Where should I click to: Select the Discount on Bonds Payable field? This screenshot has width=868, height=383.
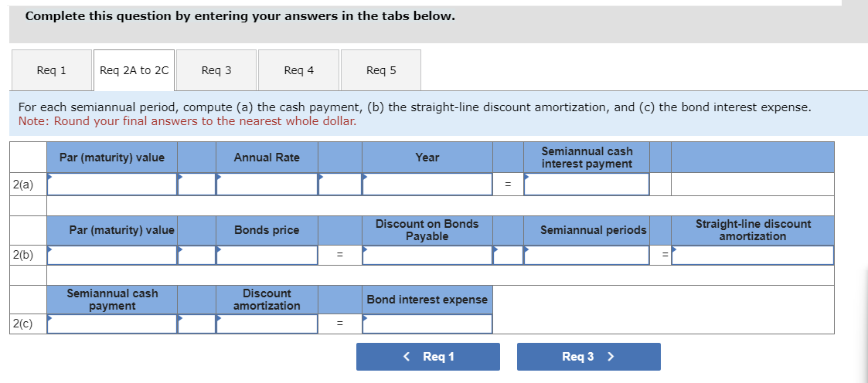pos(427,255)
